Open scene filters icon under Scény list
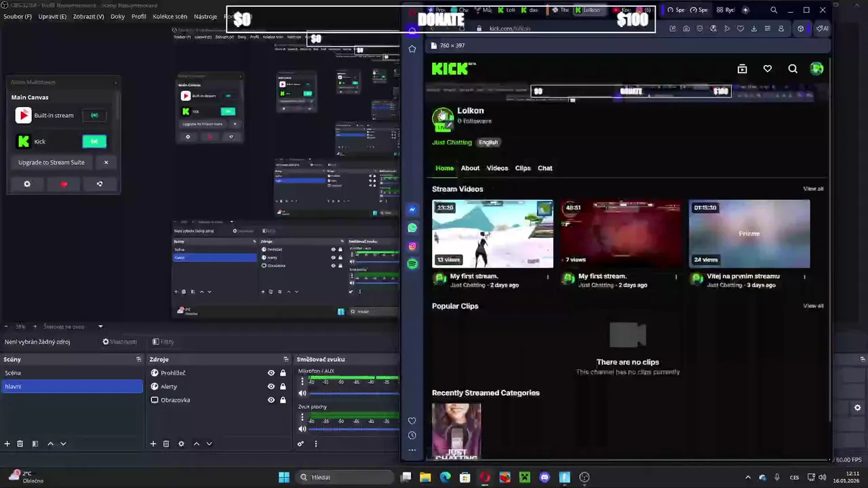 point(35,444)
